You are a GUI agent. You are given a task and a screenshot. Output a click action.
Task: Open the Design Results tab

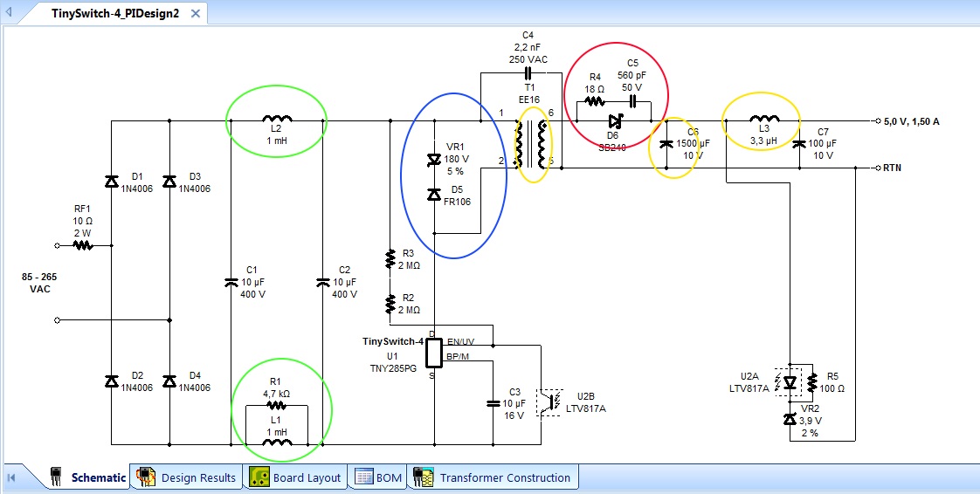tap(188, 477)
